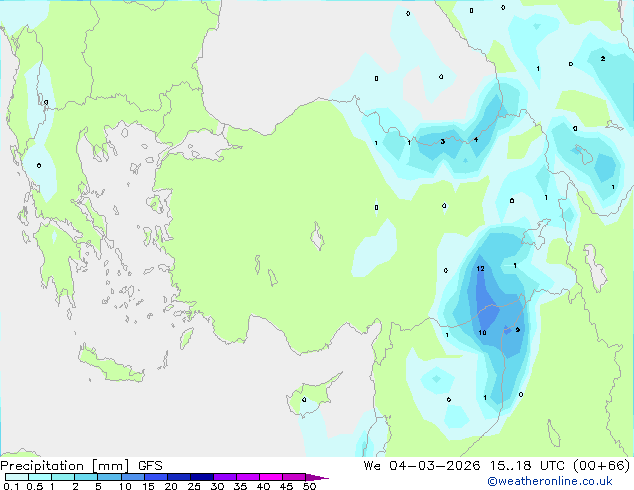Click the 5–10 mm legend swatch
Image resolution: width=634 pixels, height=490 pixels.
[x=109, y=477]
